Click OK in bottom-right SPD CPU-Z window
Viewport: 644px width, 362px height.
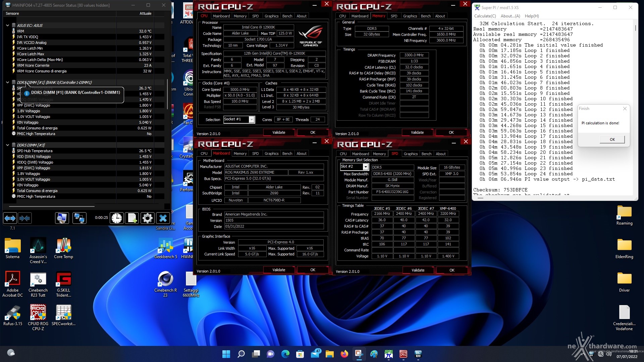pyautogui.click(x=452, y=270)
